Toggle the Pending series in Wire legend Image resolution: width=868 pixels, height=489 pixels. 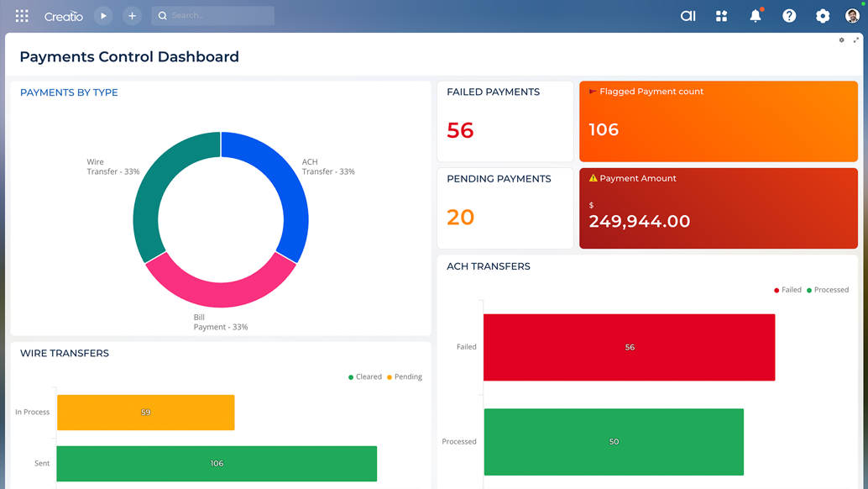pos(405,377)
